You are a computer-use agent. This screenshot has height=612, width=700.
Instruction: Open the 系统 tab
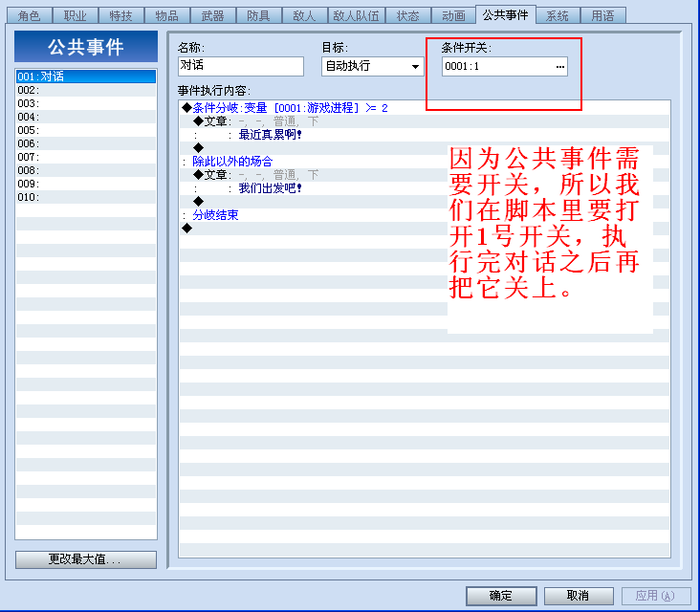click(558, 15)
